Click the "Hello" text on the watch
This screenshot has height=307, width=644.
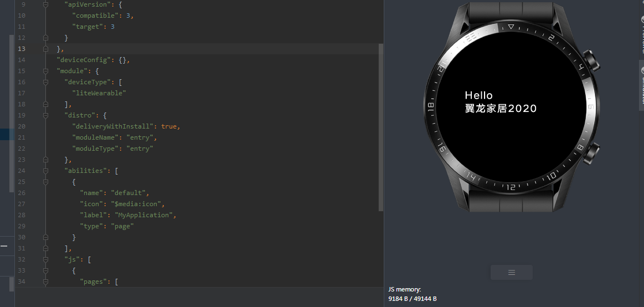[478, 95]
